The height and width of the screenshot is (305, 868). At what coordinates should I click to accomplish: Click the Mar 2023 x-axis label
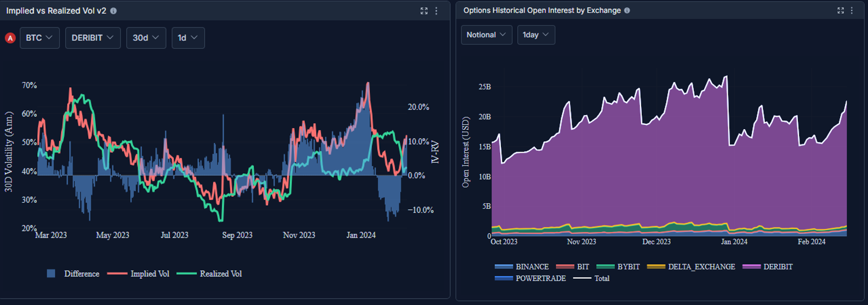coord(51,235)
